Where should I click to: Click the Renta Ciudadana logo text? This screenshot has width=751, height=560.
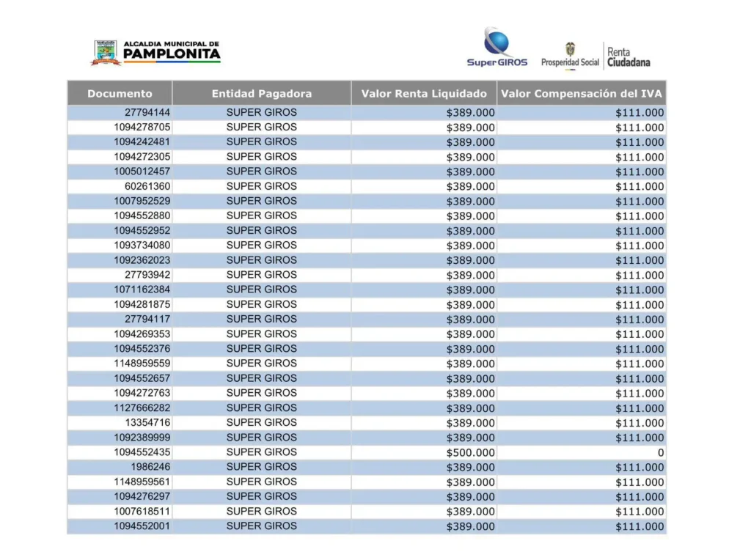point(629,57)
